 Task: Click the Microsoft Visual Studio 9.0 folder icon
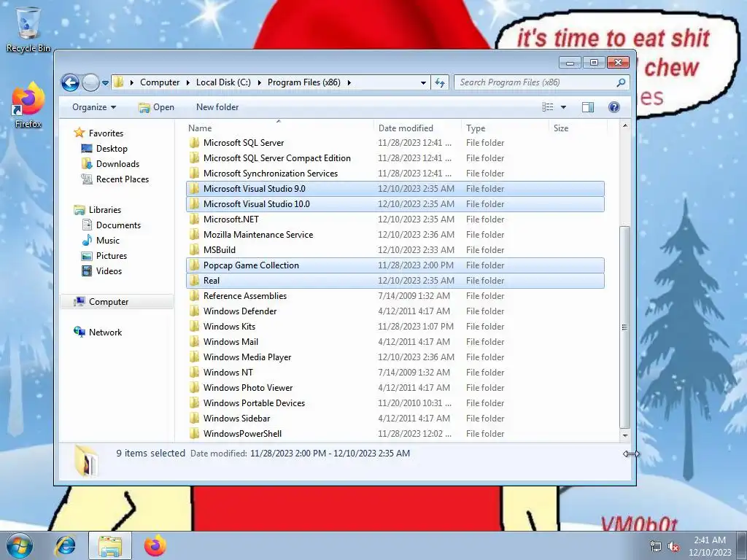click(x=194, y=189)
